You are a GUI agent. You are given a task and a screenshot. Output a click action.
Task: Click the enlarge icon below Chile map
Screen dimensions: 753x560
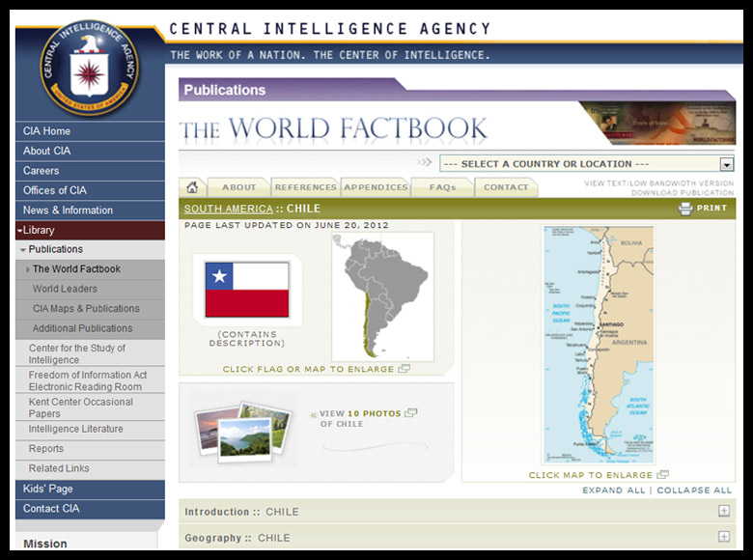click(x=662, y=475)
